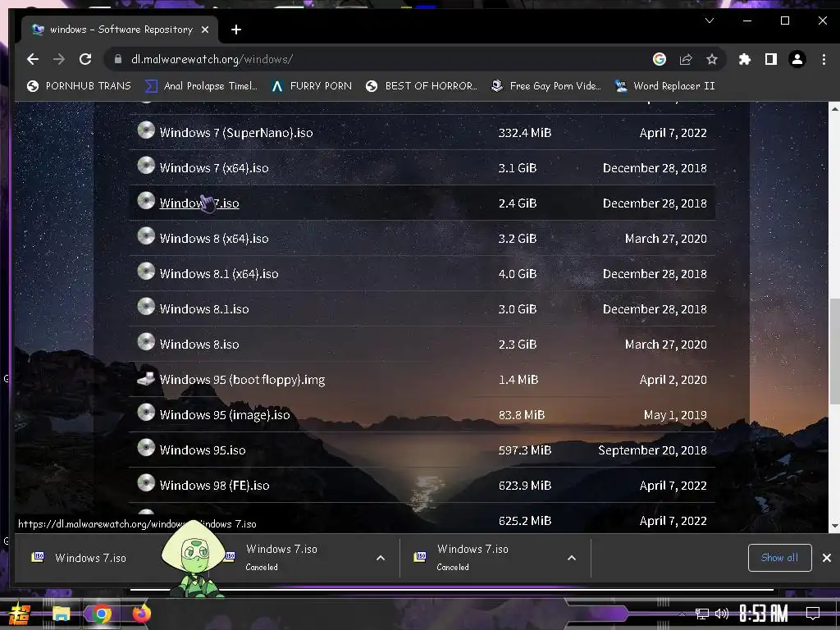The height and width of the screenshot is (630, 840).
Task: Open volume control in system tray
Action: coord(722,614)
